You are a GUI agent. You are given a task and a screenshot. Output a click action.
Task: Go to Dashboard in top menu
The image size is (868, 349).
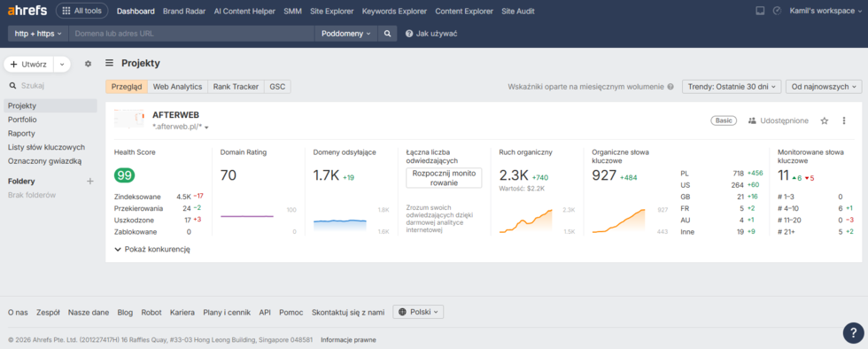point(136,11)
